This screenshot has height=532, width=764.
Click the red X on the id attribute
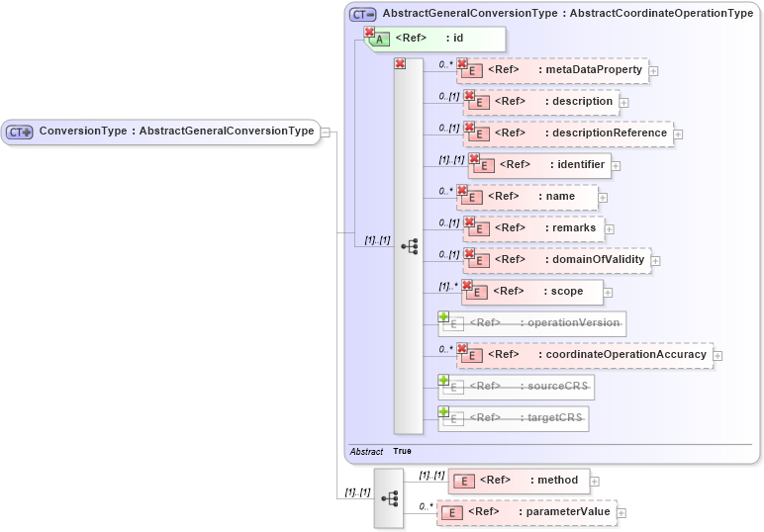(369, 32)
